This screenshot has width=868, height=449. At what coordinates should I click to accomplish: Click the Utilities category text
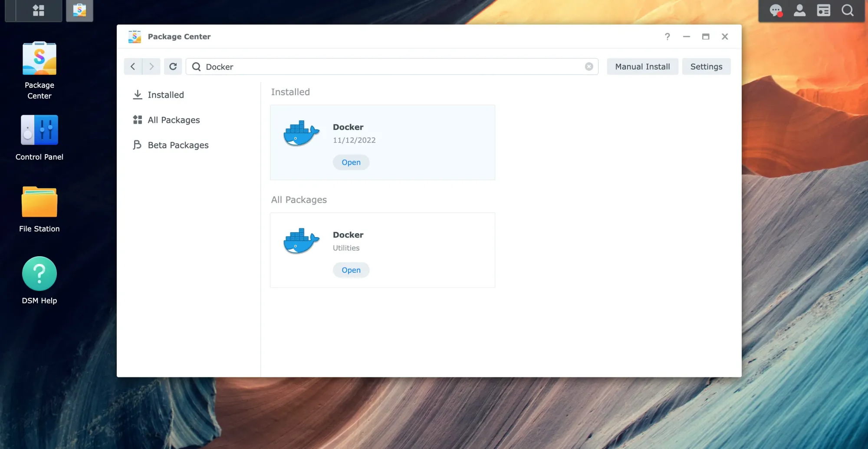346,248
